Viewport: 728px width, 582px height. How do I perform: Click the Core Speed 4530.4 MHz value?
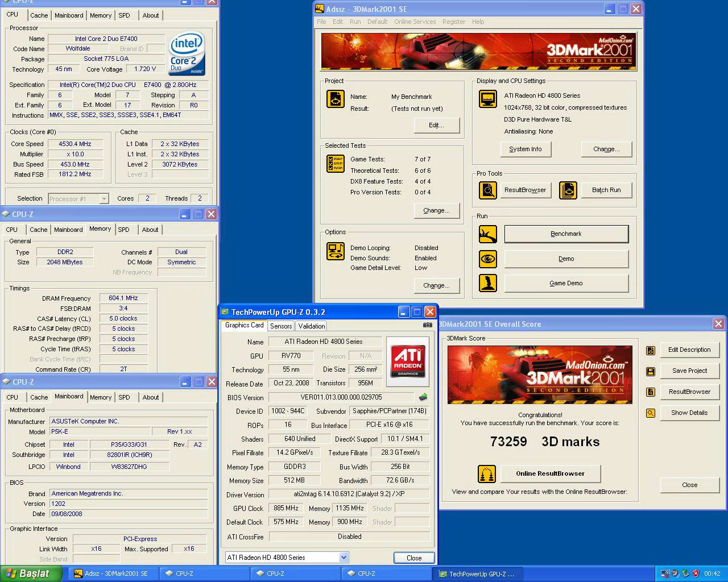coord(75,144)
